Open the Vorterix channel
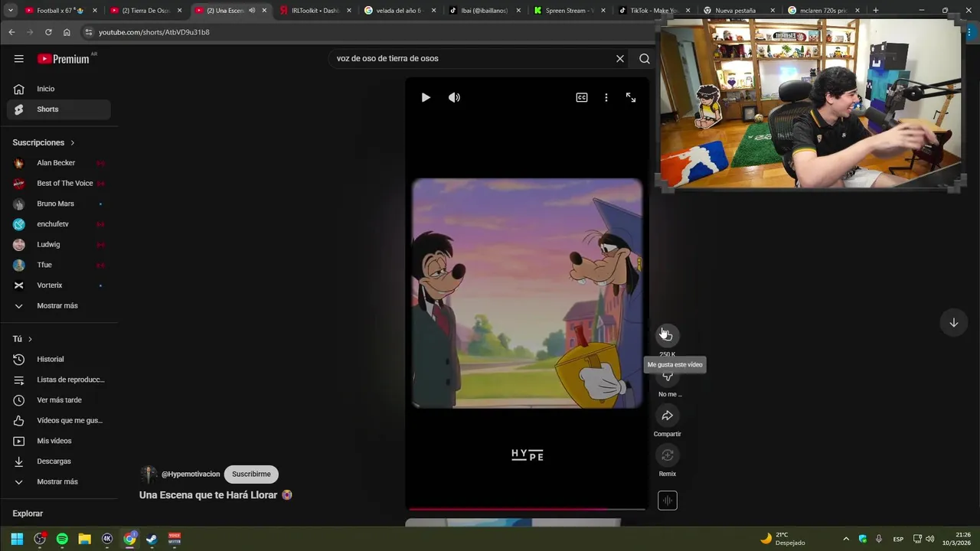This screenshot has height=551, width=980. 59,285
